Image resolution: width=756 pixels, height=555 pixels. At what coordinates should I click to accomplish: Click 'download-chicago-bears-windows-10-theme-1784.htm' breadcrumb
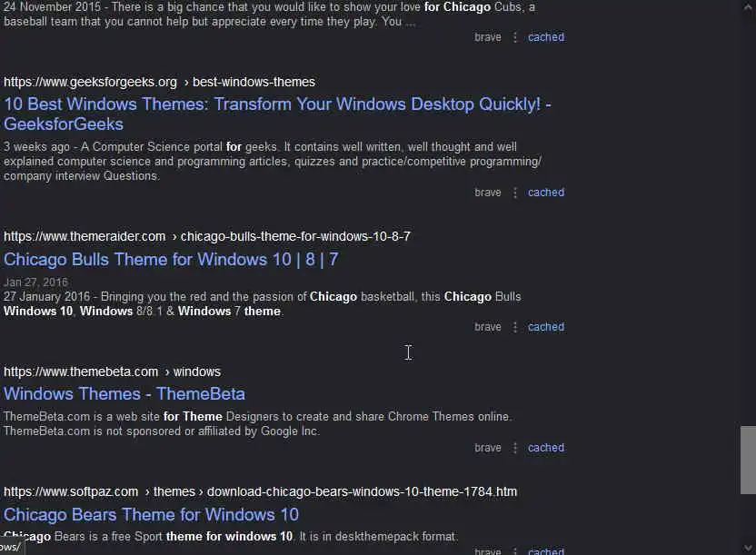(362, 492)
